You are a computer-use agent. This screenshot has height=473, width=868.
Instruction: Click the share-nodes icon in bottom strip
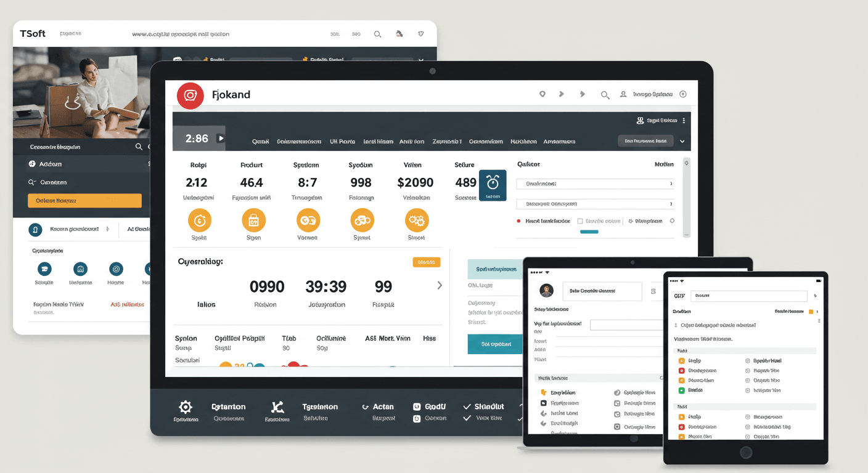tap(277, 407)
